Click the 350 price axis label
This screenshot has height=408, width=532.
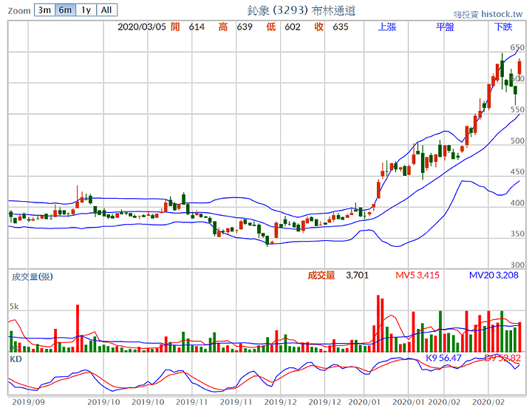(x=517, y=234)
